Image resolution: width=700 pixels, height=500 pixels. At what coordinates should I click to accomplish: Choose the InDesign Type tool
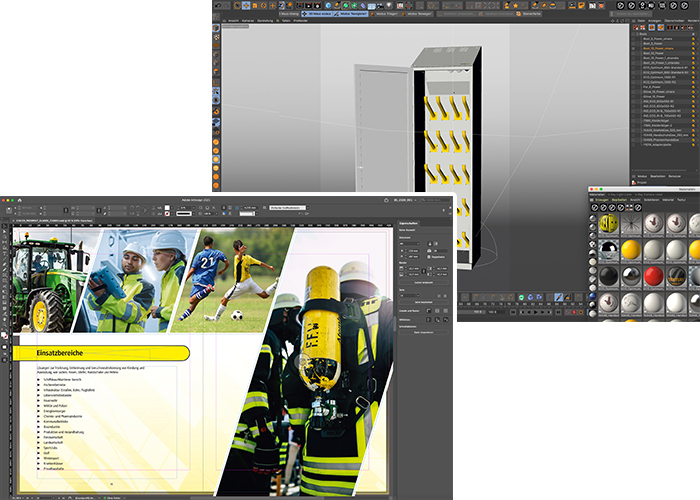(x=4, y=253)
